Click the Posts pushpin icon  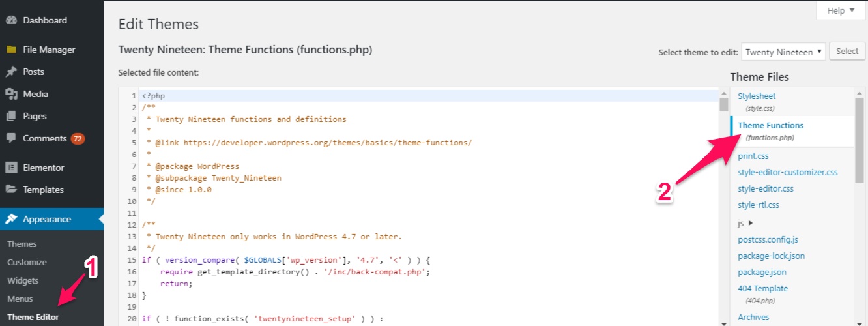pos(11,72)
